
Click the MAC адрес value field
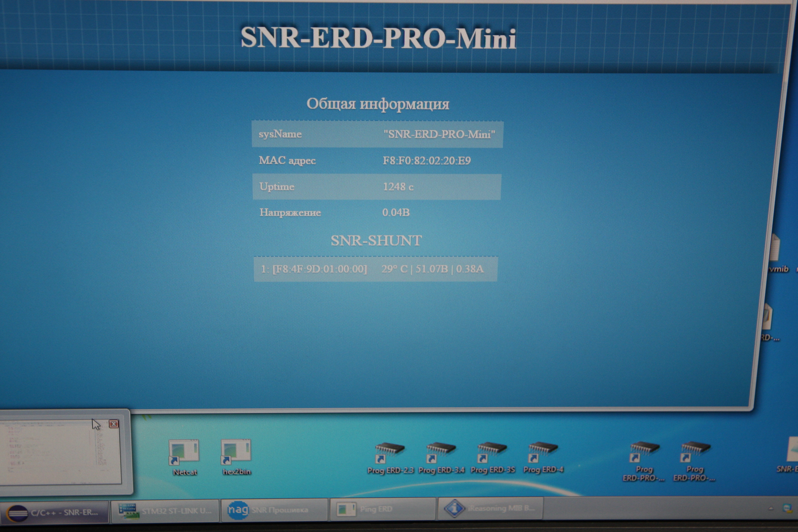coord(427,161)
